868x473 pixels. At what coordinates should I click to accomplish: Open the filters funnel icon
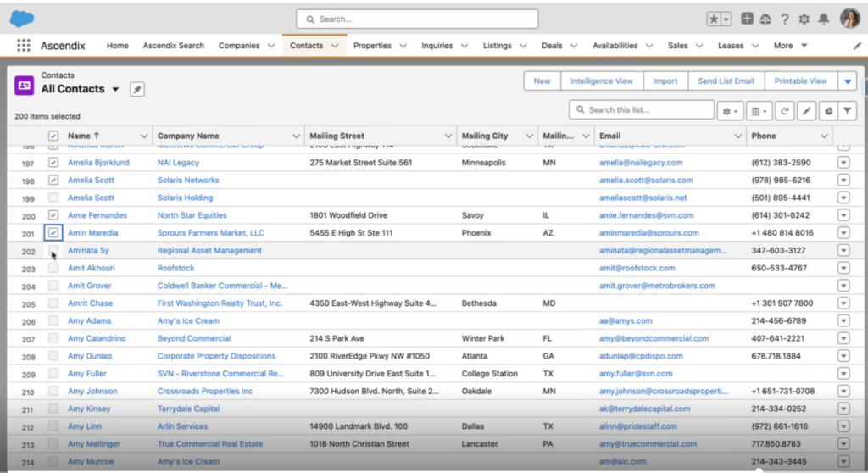848,111
